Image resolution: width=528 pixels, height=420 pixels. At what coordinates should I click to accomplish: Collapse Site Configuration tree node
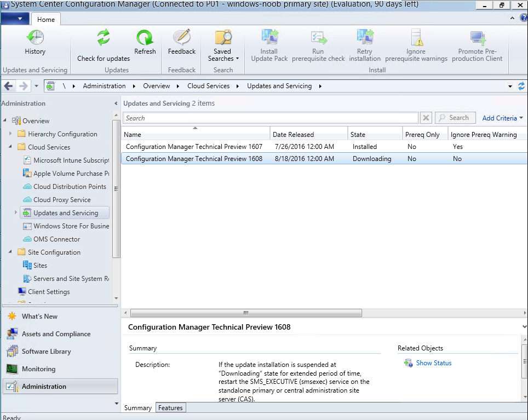pos(10,251)
